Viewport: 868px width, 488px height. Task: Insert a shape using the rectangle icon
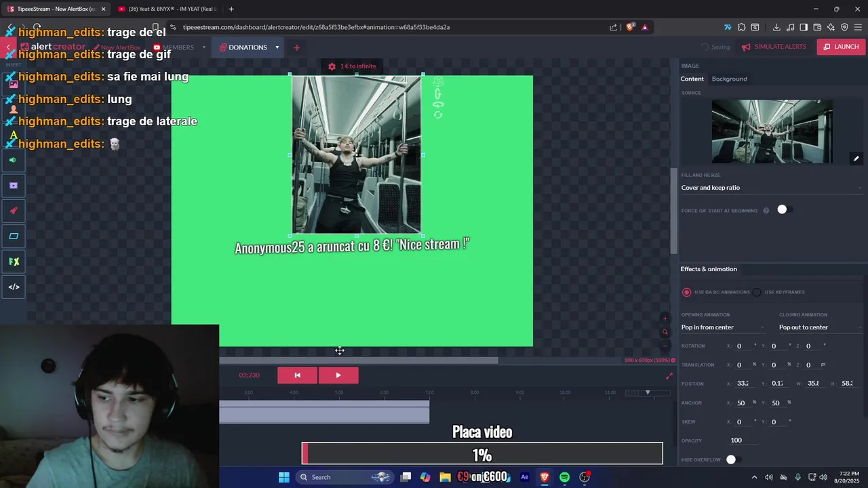13,236
